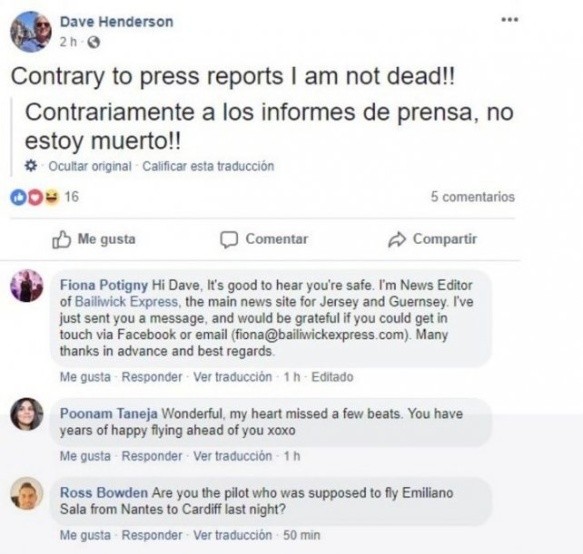Viewport: 583px width, 554px height.
Task: Click Me gusta under Fiona Potigny's comment
Action: point(85,377)
